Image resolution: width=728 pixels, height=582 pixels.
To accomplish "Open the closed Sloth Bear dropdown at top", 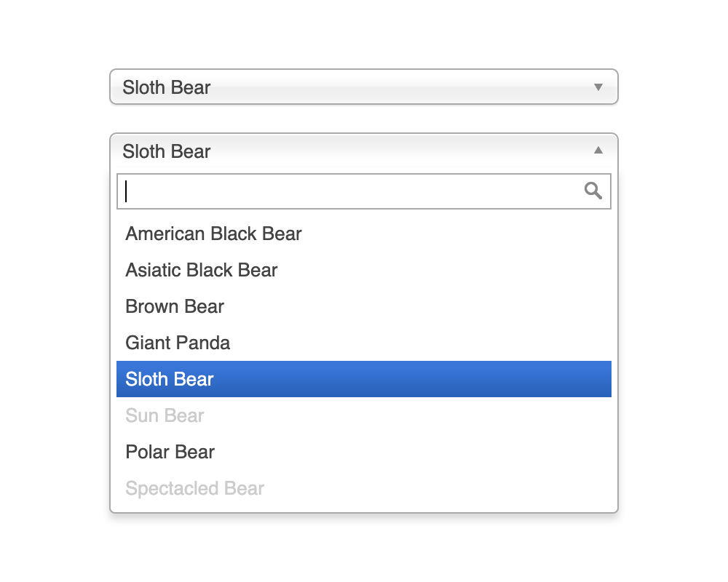I will [x=363, y=87].
